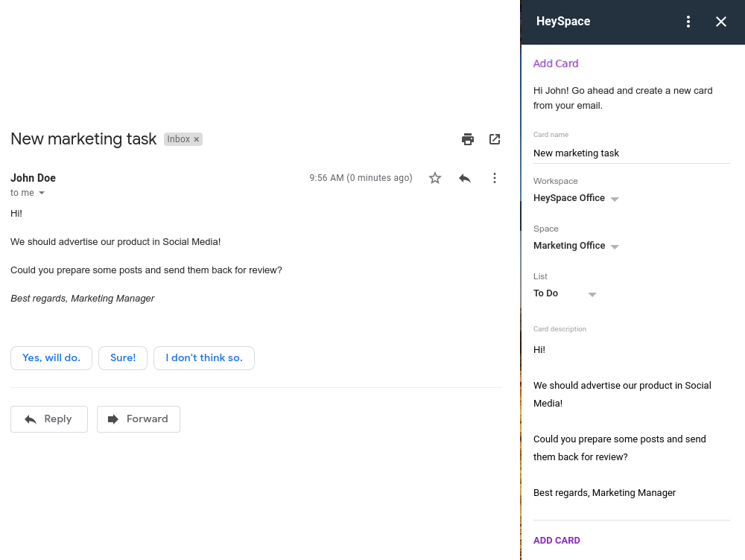Click reply arrow icon next to timestamp
This screenshot has width=745, height=560.
(465, 178)
